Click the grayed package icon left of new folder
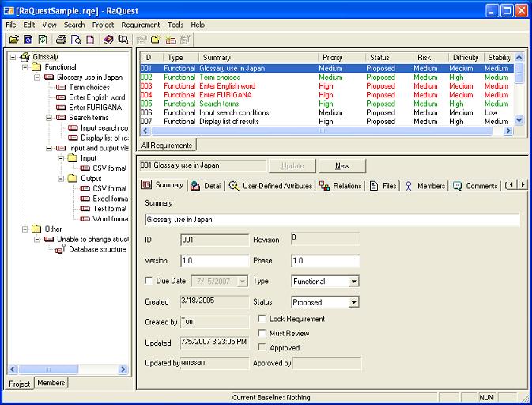The width and height of the screenshot is (532, 405). (141, 40)
